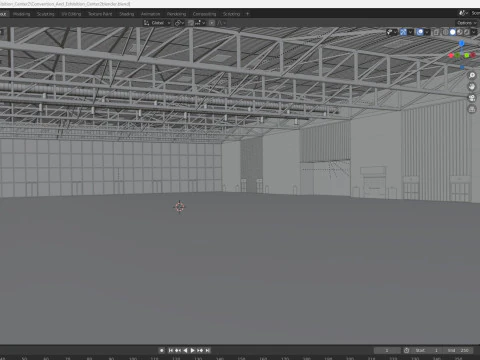Open the Compositing workspace tab
This screenshot has height=360, width=480.
pos(204,14)
